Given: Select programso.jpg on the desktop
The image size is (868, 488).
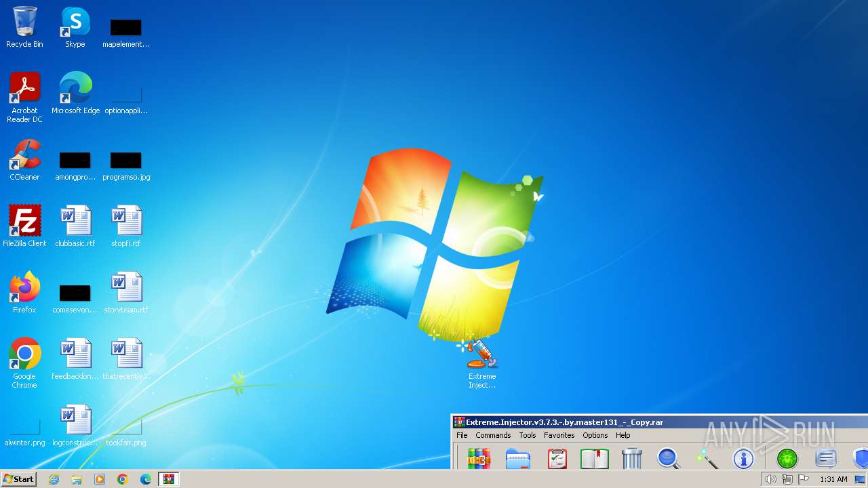Looking at the screenshot, I should (126, 166).
